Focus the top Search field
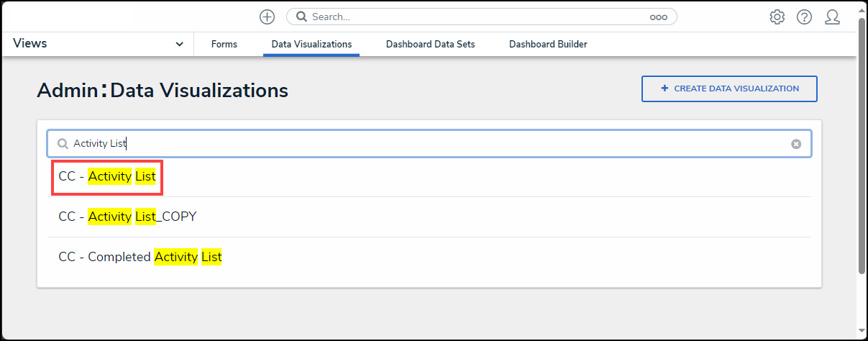Viewport: 868px width, 341px height. (475, 17)
